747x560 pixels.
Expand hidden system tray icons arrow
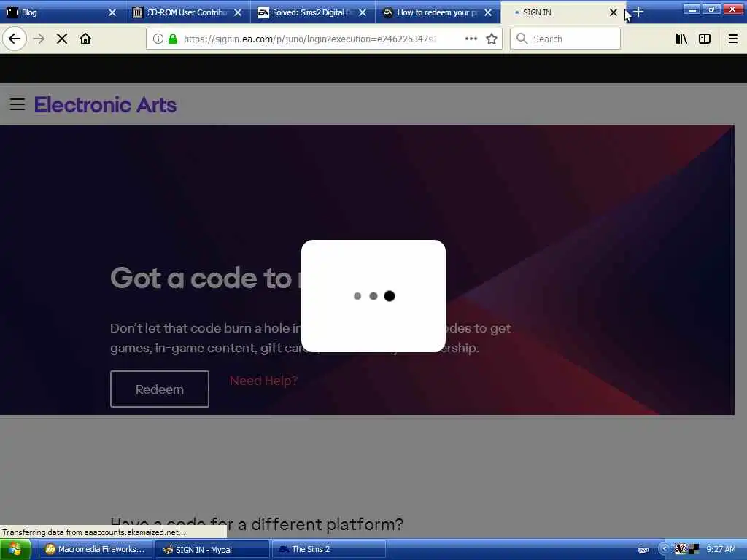point(664,549)
